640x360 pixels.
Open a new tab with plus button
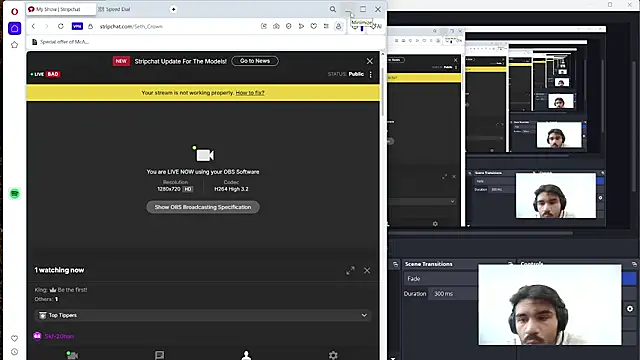pyautogui.click(x=173, y=9)
